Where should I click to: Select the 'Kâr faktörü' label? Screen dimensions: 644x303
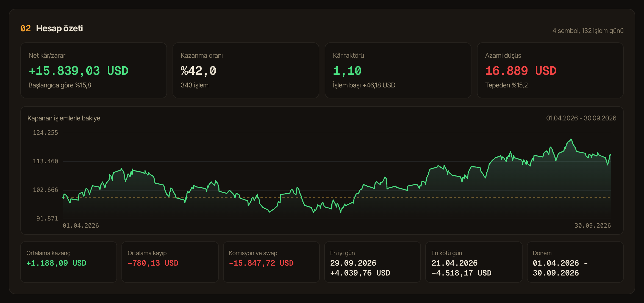point(348,56)
